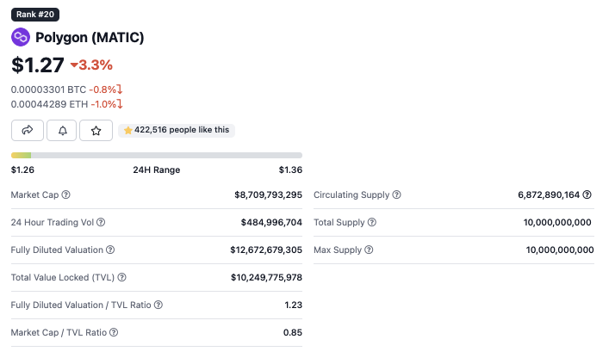Click the Fully Diluted Valuation label
Viewport: 609px width, 364px height.
[x=57, y=250]
